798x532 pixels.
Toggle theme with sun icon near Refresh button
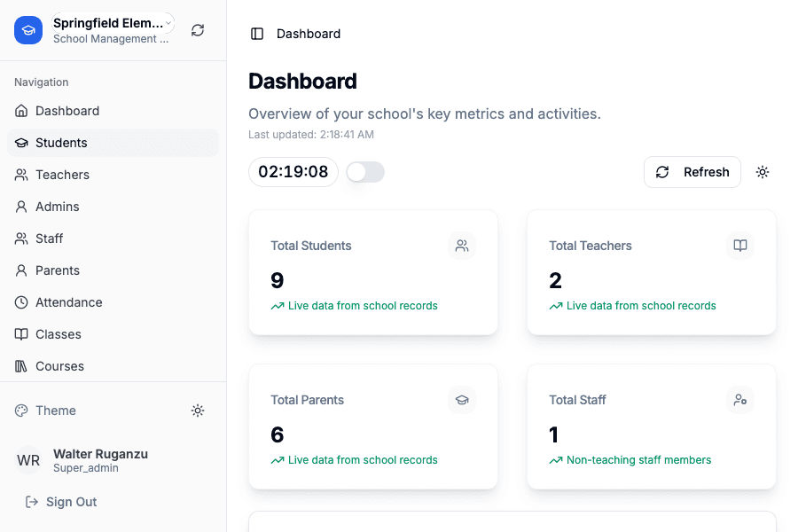point(763,172)
